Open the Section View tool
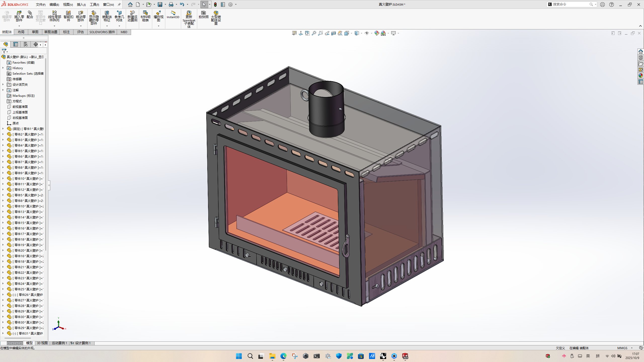Image resolution: width=644 pixels, height=362 pixels. pyautogui.click(x=334, y=33)
